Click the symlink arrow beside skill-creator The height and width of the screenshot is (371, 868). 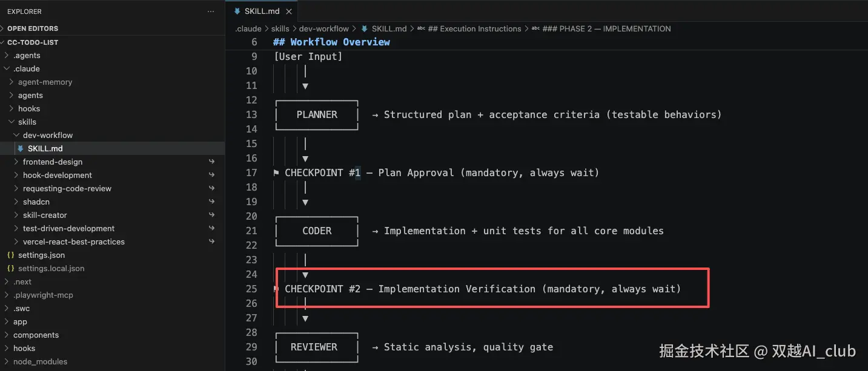click(x=212, y=215)
